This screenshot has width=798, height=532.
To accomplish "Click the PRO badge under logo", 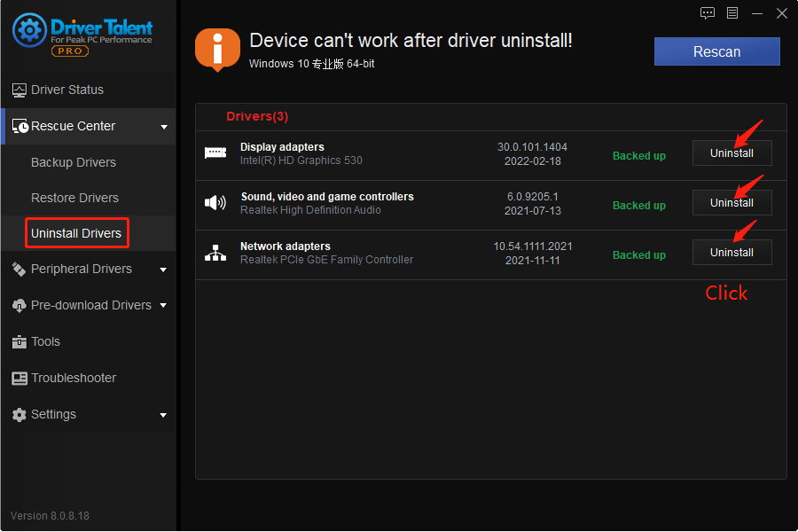I will point(70,51).
